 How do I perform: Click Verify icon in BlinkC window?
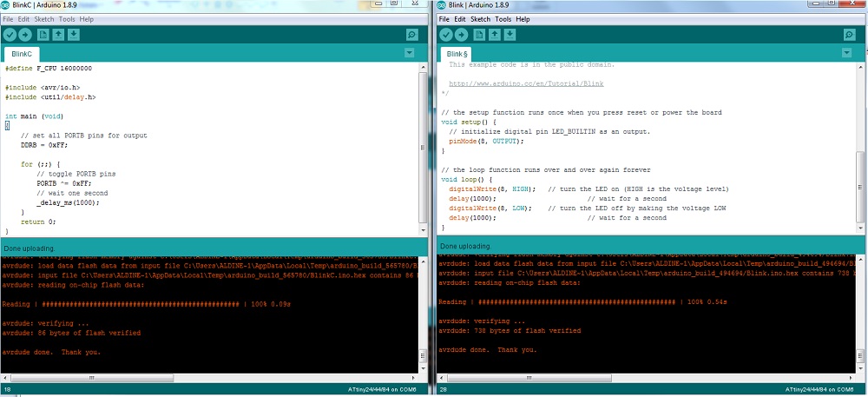pyautogui.click(x=10, y=35)
